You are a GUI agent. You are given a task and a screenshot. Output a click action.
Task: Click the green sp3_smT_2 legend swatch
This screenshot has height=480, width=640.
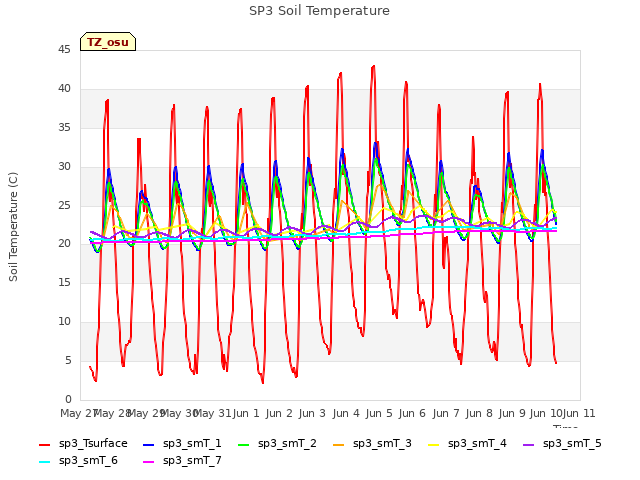[244, 444]
